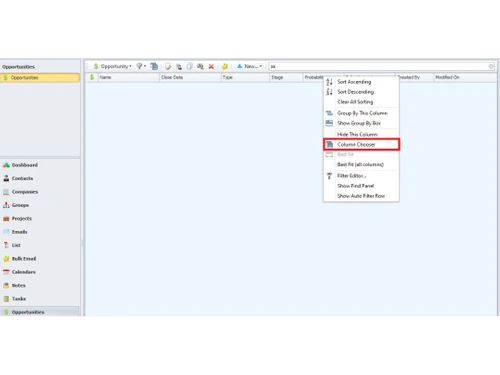
Task: Select Show Find Panel
Action: (x=361, y=186)
